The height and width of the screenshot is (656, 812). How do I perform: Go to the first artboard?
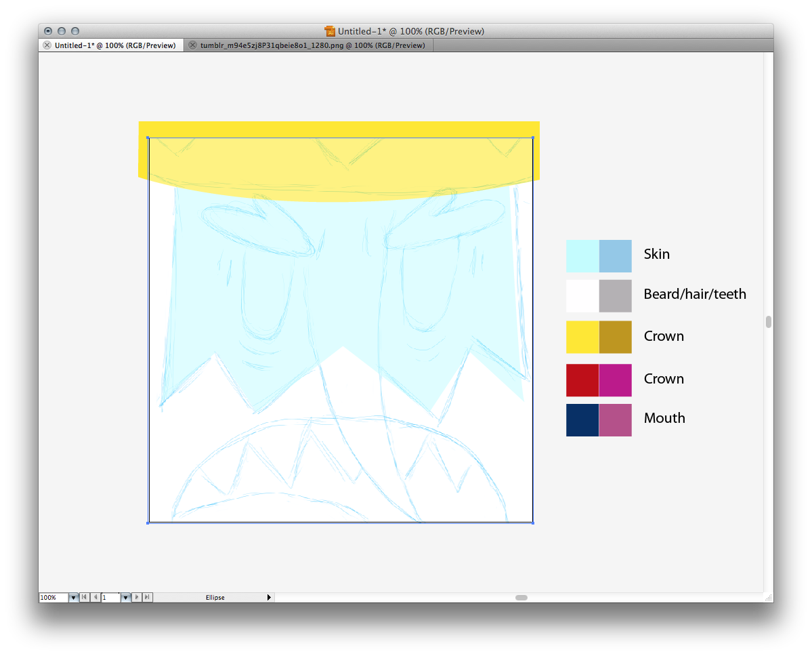[x=84, y=597]
